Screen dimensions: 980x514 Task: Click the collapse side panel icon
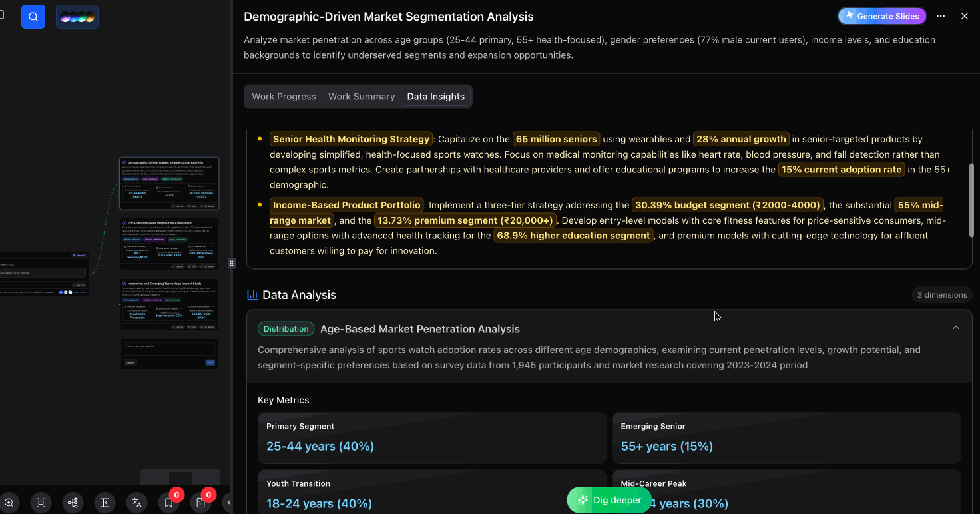pos(105,503)
